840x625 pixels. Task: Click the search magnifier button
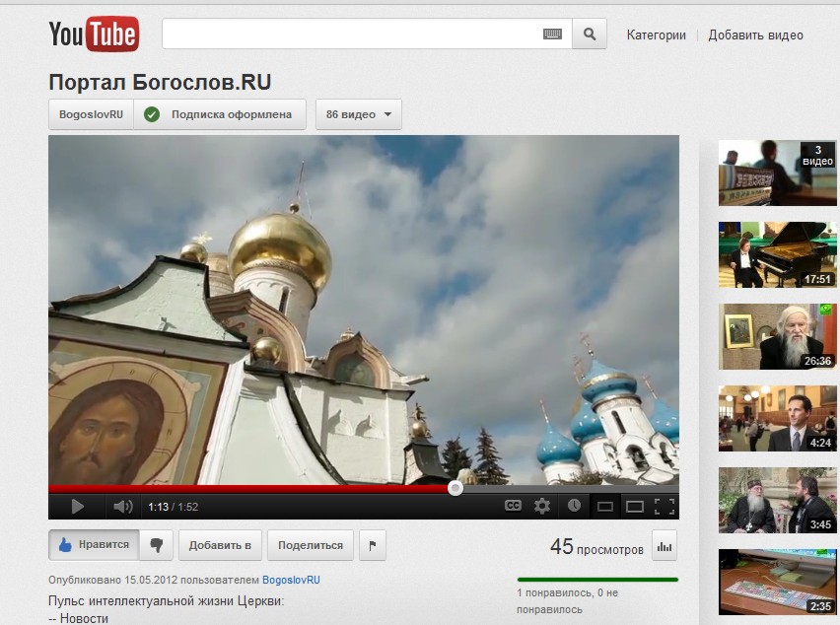(x=589, y=35)
